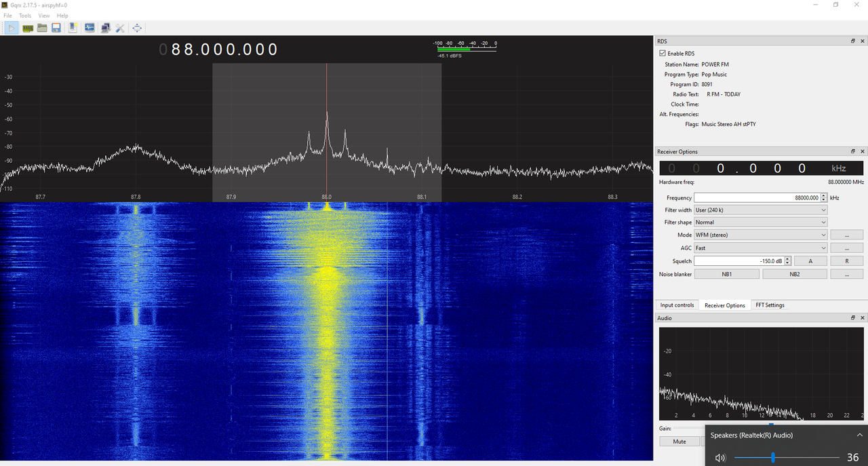Click the 'POWER FM' station name text
Screen dimensions: 868x466
[x=715, y=64]
